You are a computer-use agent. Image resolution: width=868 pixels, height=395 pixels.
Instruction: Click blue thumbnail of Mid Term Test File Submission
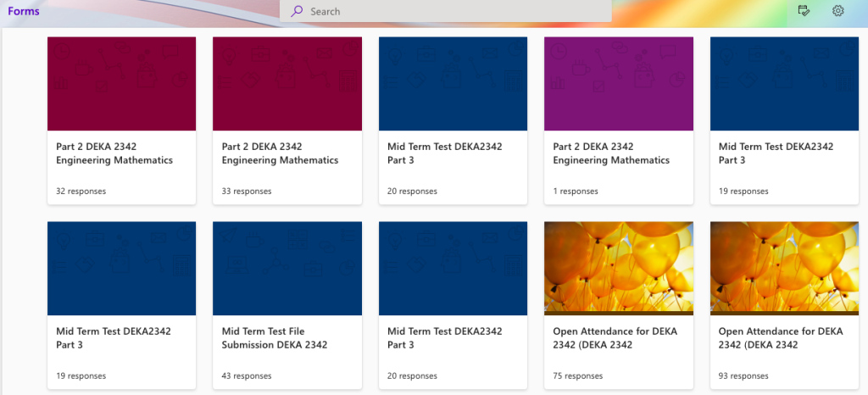click(287, 269)
